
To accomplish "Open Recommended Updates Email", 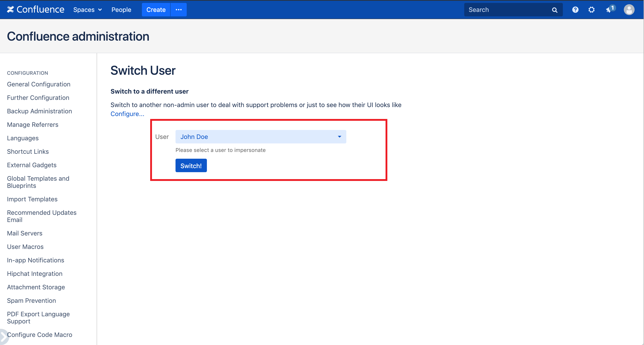I will point(42,216).
